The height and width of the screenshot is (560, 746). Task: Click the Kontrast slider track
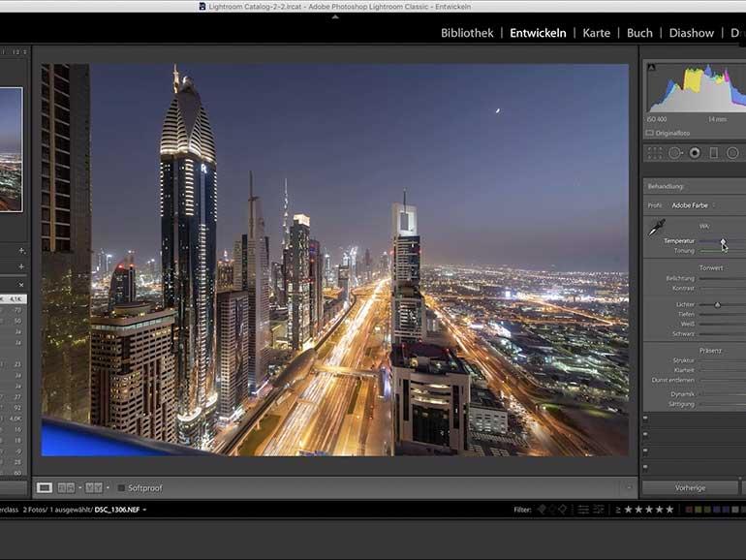point(723,289)
